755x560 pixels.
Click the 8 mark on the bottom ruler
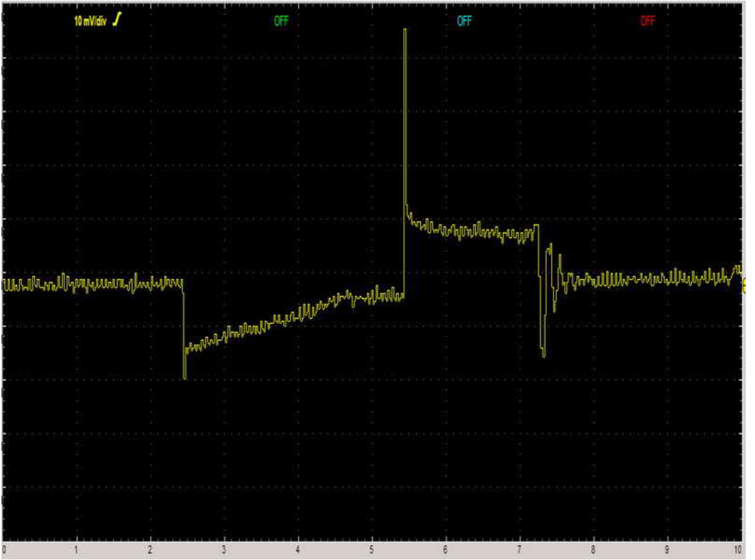[593, 550]
